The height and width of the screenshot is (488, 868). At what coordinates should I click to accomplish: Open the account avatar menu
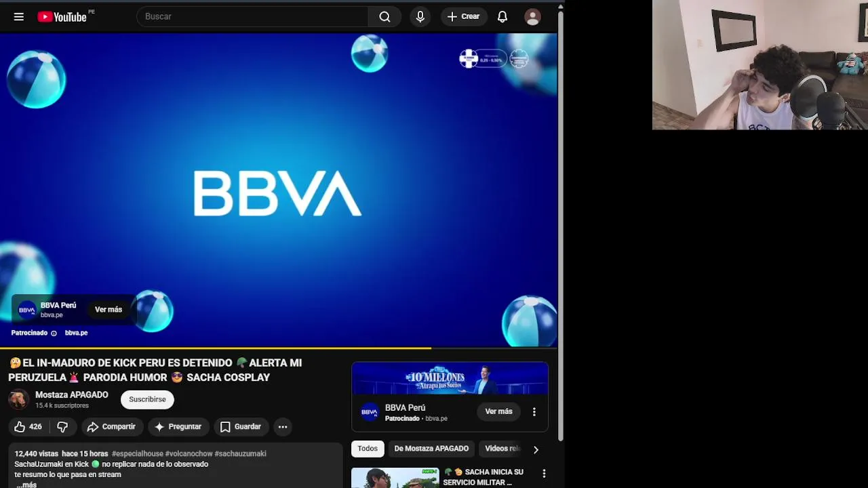(x=533, y=17)
